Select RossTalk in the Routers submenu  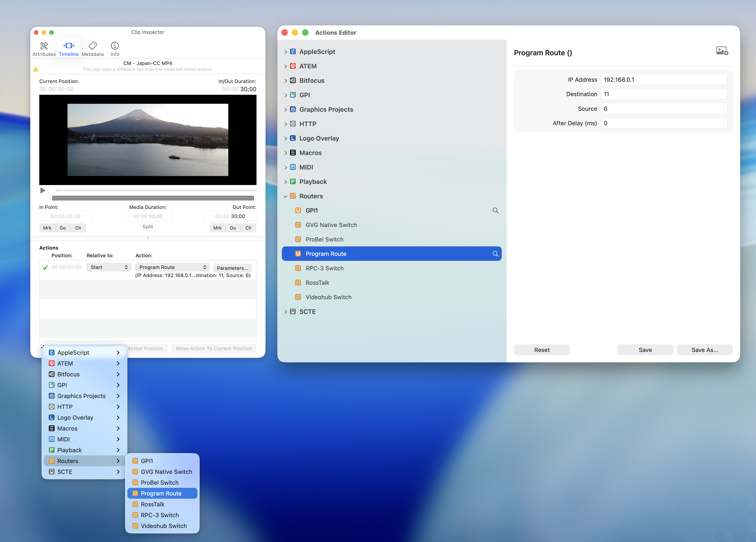coord(152,504)
